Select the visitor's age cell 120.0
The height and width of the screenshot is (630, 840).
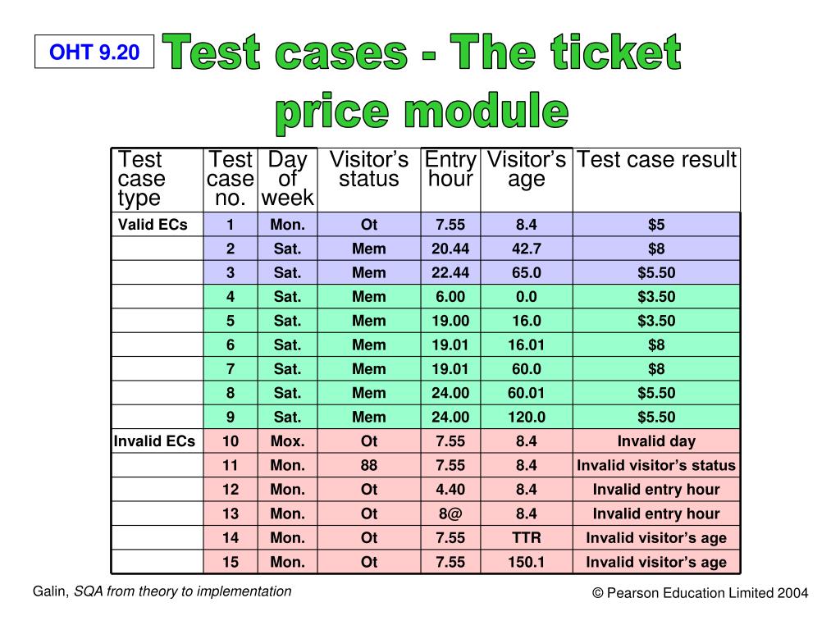pyautogui.click(x=526, y=417)
